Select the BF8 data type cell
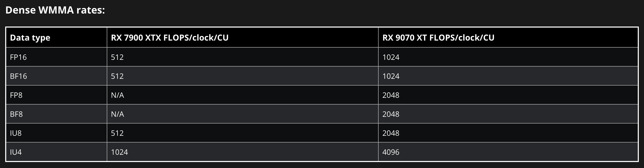Viewport: 644px width, 168px height. coord(16,114)
